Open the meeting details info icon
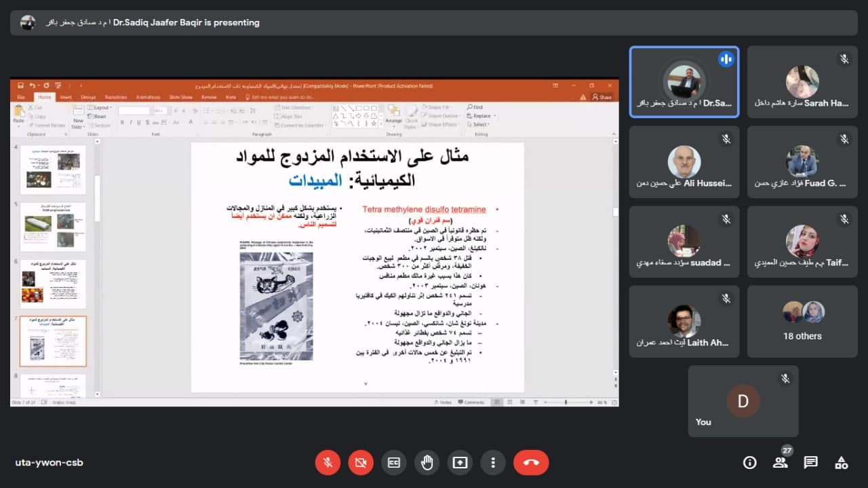The width and height of the screenshot is (868, 488). click(x=750, y=463)
